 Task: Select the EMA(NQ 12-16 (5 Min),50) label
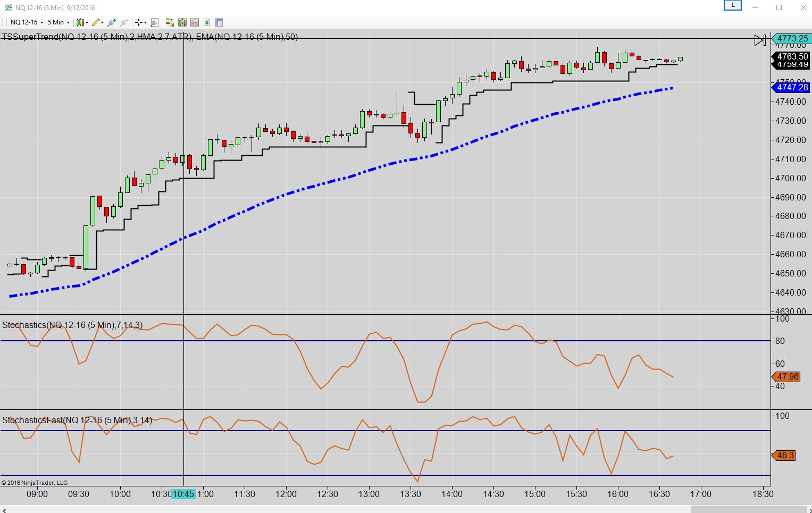[x=247, y=37]
